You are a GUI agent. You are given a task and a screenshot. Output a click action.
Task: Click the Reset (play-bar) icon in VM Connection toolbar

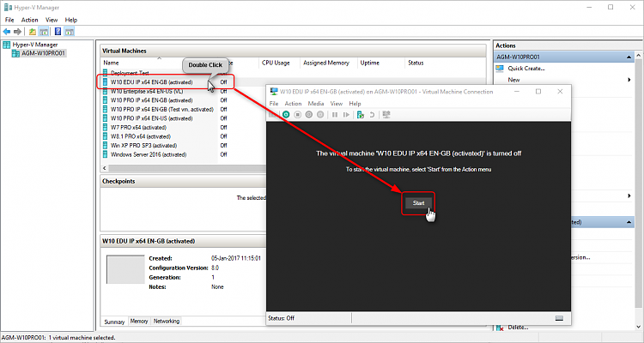pos(346,115)
